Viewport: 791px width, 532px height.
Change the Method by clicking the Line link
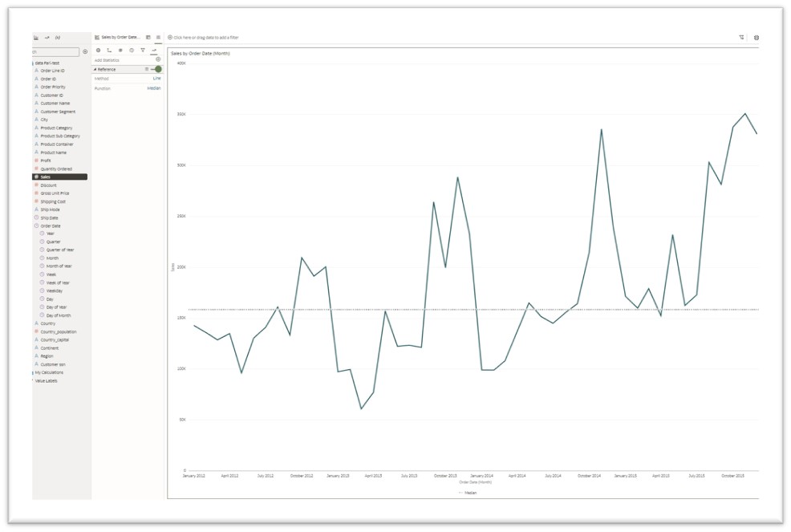pos(156,78)
